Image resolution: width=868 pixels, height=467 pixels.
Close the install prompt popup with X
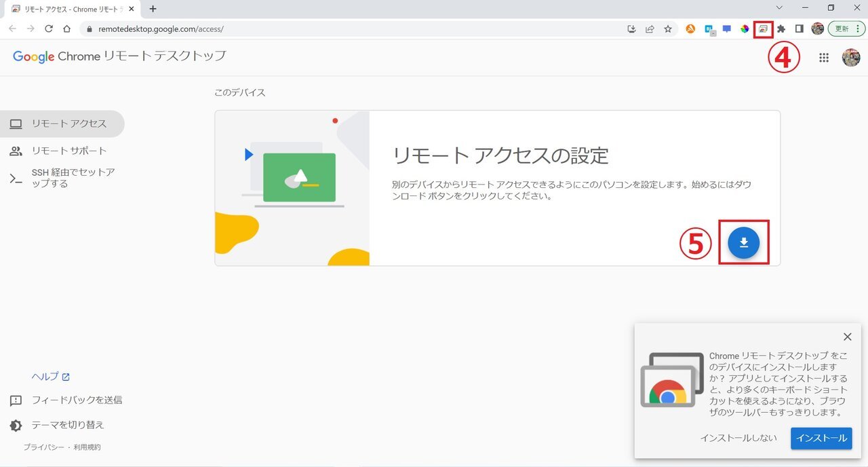[x=847, y=337]
